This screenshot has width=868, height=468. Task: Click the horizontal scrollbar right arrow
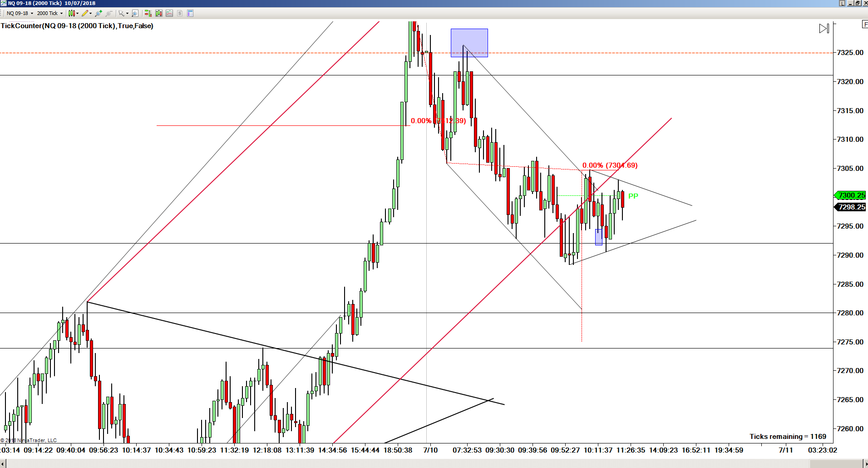(865, 464)
